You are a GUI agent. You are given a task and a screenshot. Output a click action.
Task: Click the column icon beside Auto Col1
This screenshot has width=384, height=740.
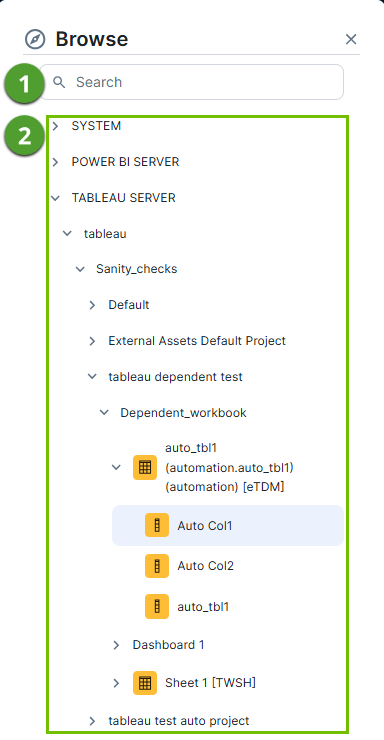157,525
